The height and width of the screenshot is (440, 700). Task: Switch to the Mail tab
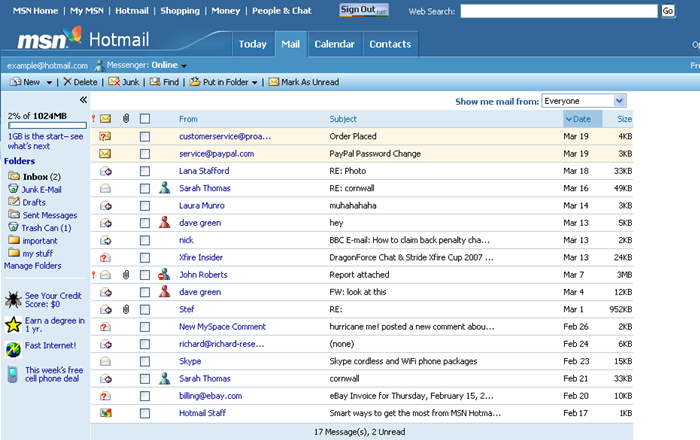(291, 44)
